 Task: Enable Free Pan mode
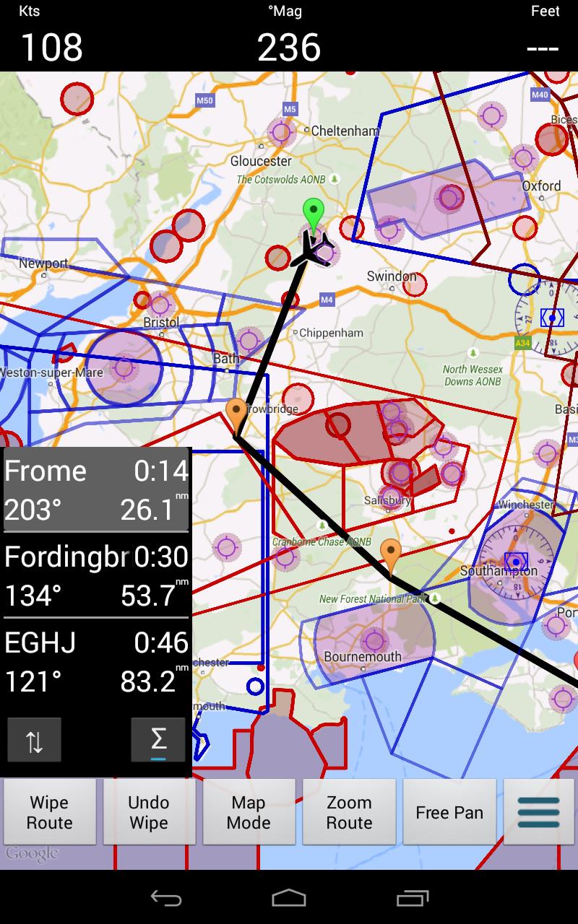tap(449, 812)
